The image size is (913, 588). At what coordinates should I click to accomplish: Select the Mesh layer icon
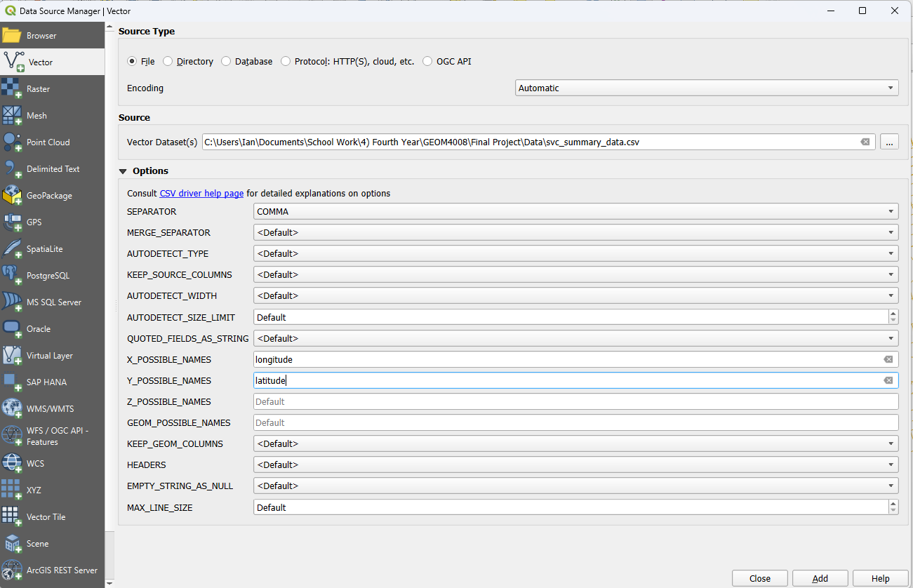click(12, 116)
